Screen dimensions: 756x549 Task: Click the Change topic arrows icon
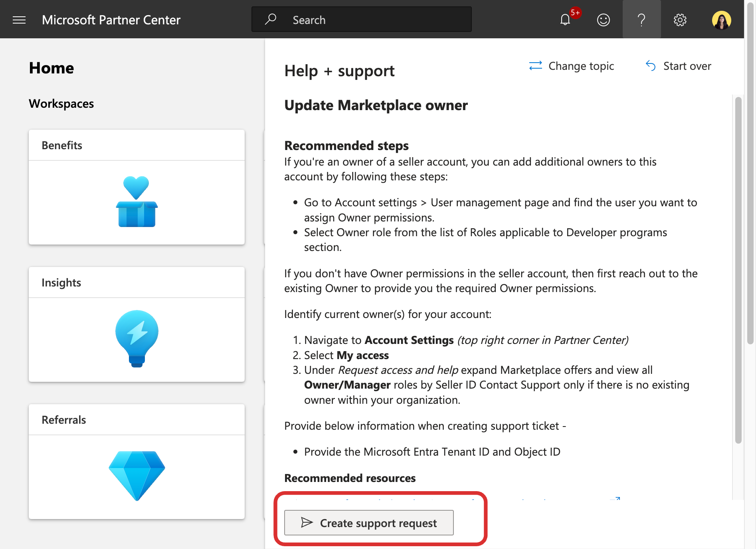pyautogui.click(x=535, y=66)
